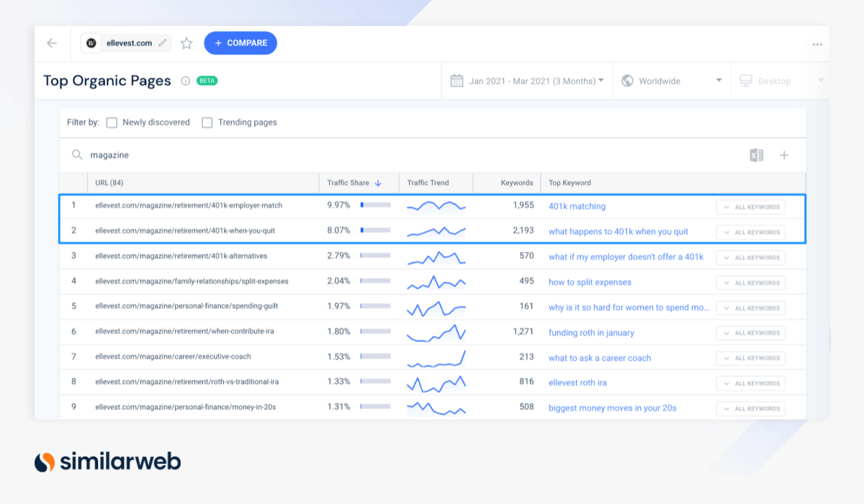
Task: Open the 401k matching keyword link
Action: pos(576,207)
